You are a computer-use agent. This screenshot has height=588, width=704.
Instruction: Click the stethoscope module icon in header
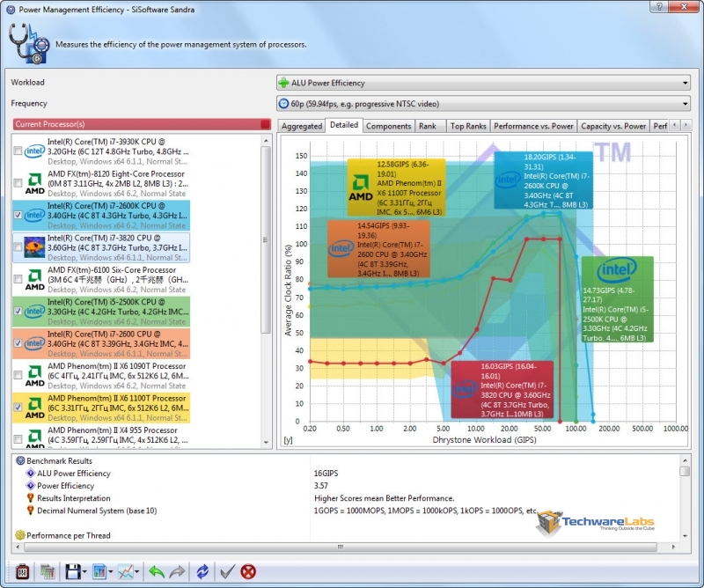pyautogui.click(x=29, y=44)
